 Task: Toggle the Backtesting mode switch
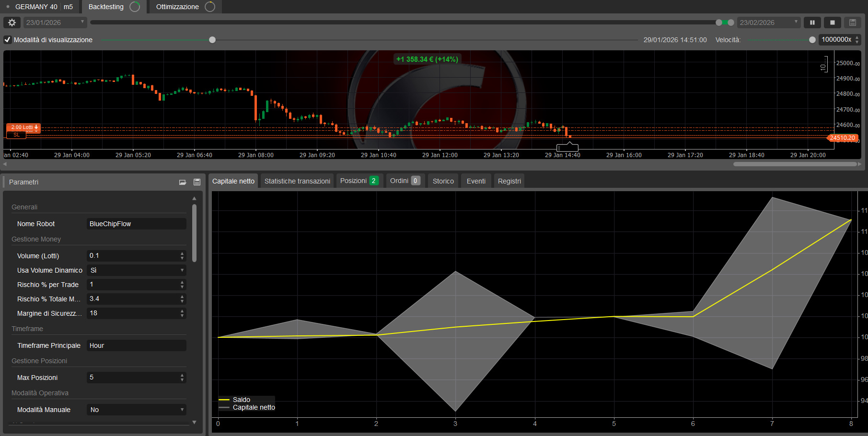click(x=134, y=7)
